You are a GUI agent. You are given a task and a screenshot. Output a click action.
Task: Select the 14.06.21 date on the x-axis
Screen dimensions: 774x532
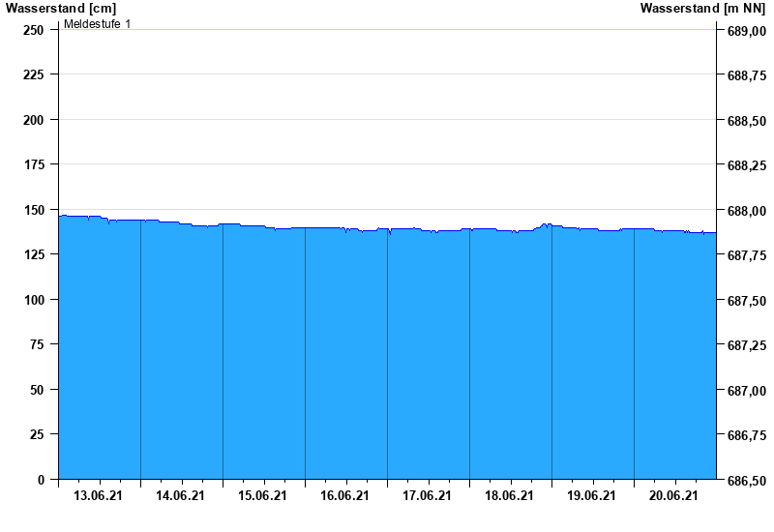(181, 496)
